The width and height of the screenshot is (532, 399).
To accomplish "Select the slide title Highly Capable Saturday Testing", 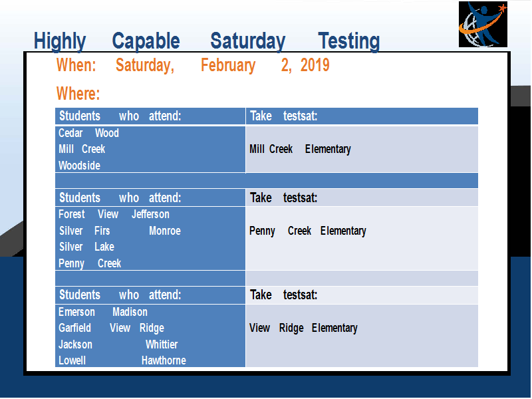I will (207, 41).
